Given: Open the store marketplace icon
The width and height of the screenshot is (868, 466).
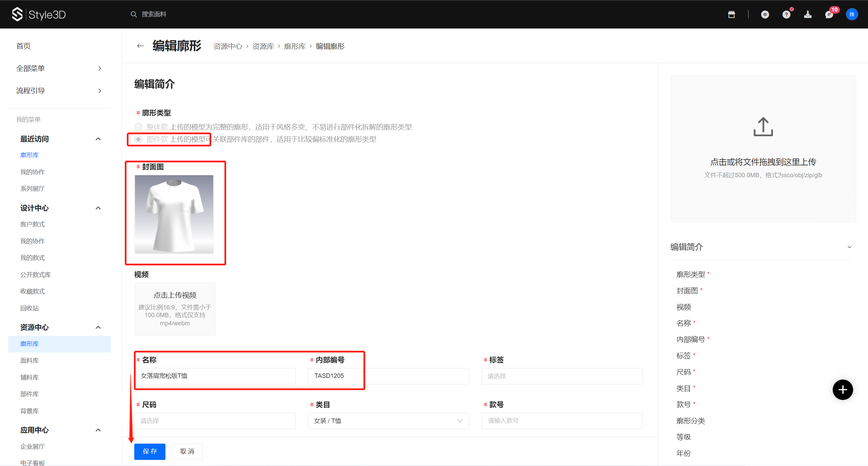Looking at the screenshot, I should (731, 15).
